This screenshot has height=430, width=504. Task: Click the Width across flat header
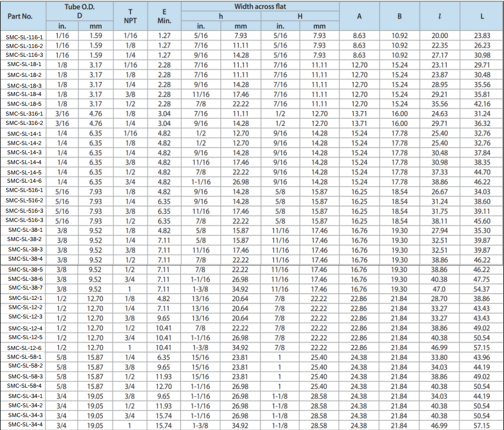(260, 6)
